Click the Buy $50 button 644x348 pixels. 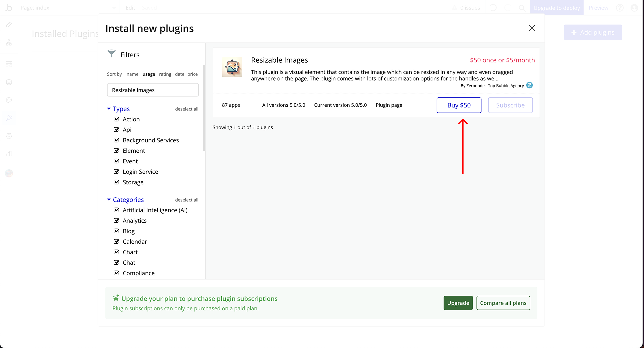pos(459,105)
